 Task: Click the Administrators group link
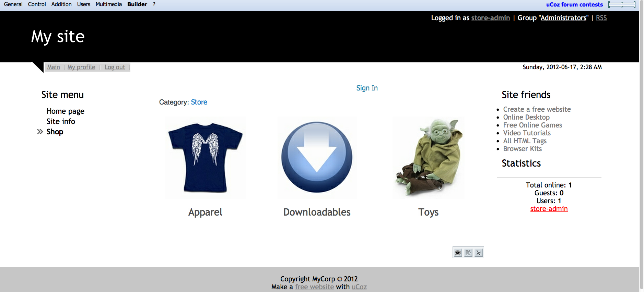pyautogui.click(x=564, y=18)
